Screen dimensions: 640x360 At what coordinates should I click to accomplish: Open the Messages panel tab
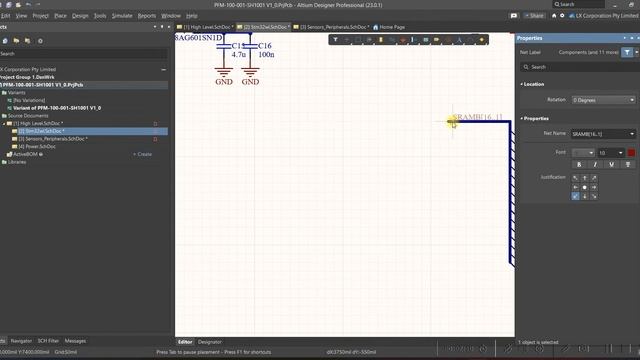click(x=75, y=341)
